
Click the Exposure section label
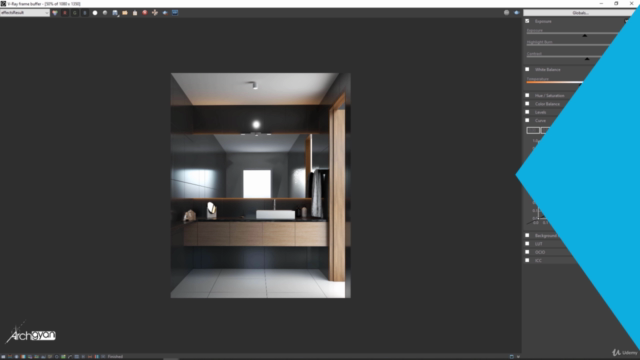pyautogui.click(x=543, y=21)
